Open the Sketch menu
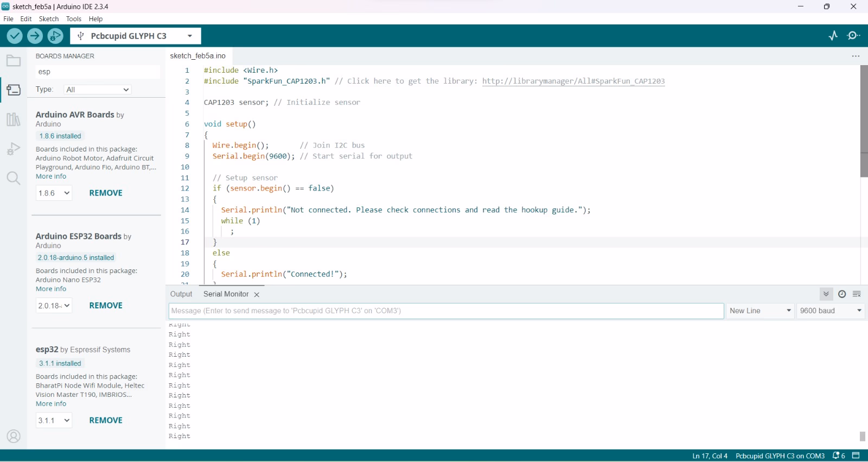Viewport: 868px width, 462px height. pyautogui.click(x=48, y=18)
